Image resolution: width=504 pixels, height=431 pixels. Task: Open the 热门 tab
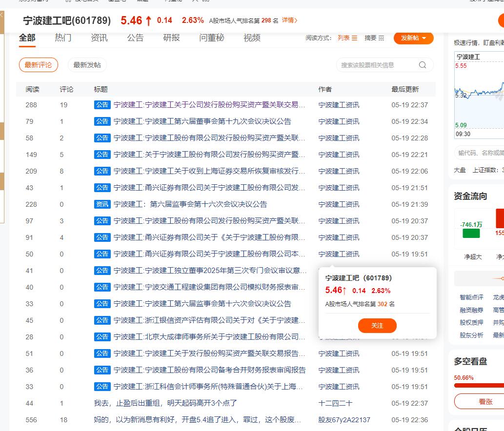point(63,38)
